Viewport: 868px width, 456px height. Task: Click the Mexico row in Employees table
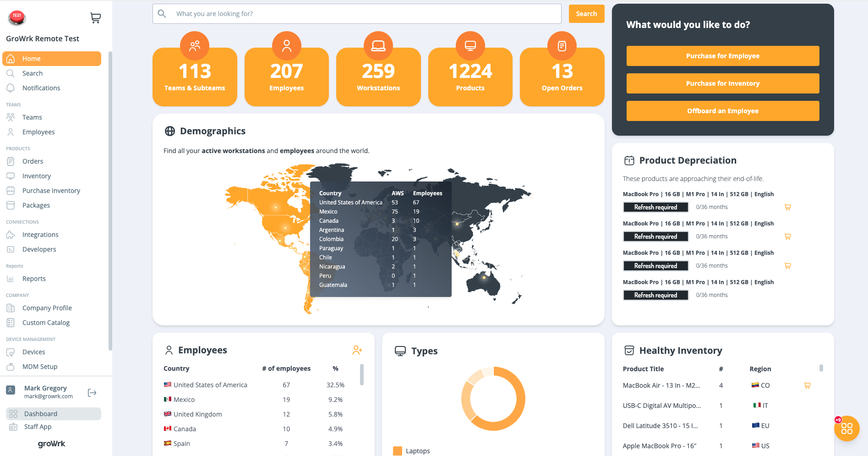click(258, 400)
